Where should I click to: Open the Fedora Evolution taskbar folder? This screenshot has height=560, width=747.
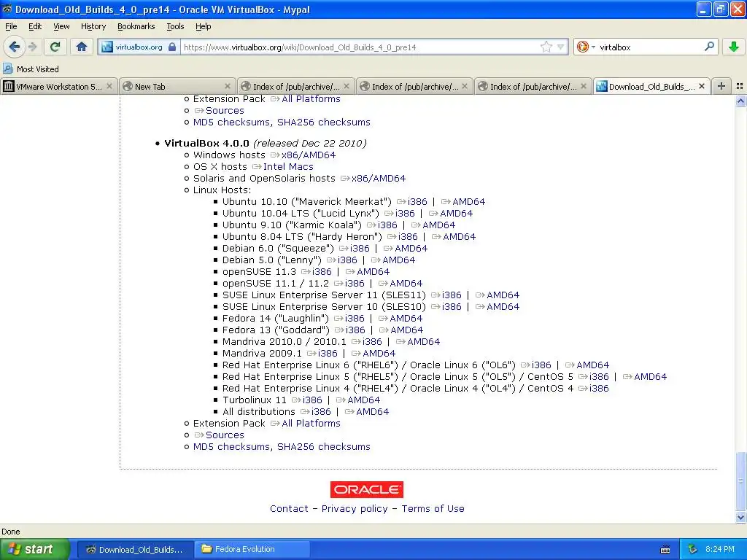click(x=251, y=549)
